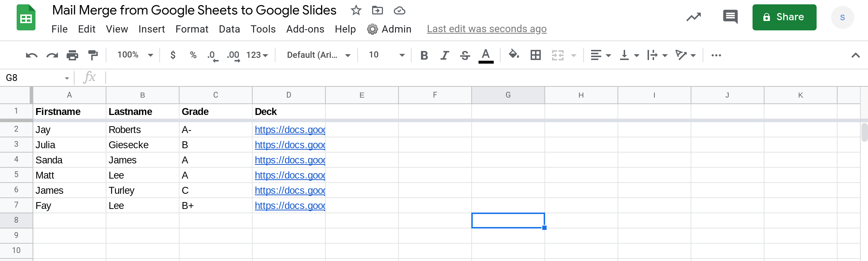Select the cell containing Giesecke
Screen dimensions: 868x261
click(x=143, y=145)
